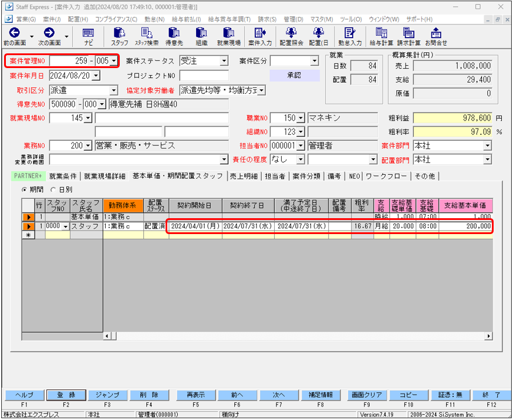Open the 案件入力 toolbar icon
This screenshot has height=420, width=513.
click(x=260, y=36)
